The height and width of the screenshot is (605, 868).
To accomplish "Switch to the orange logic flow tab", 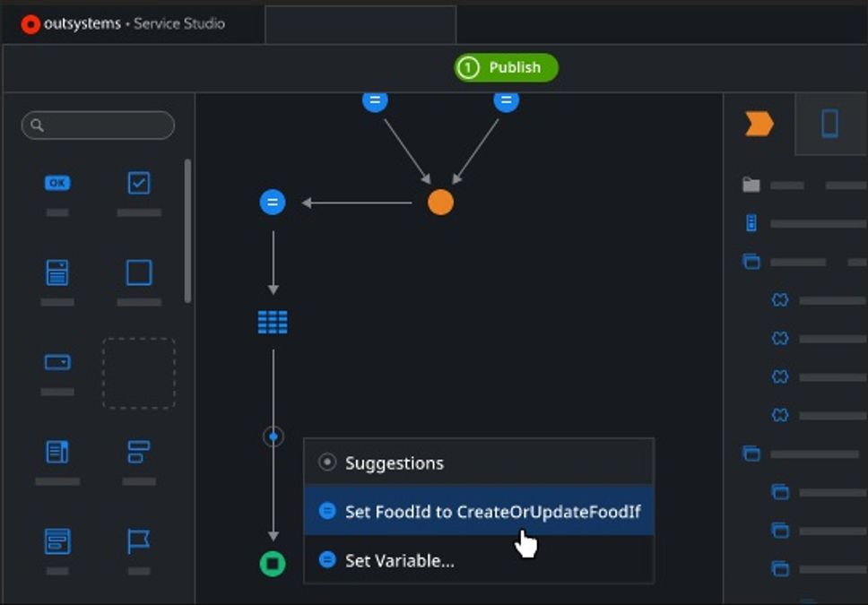I will tap(758, 125).
